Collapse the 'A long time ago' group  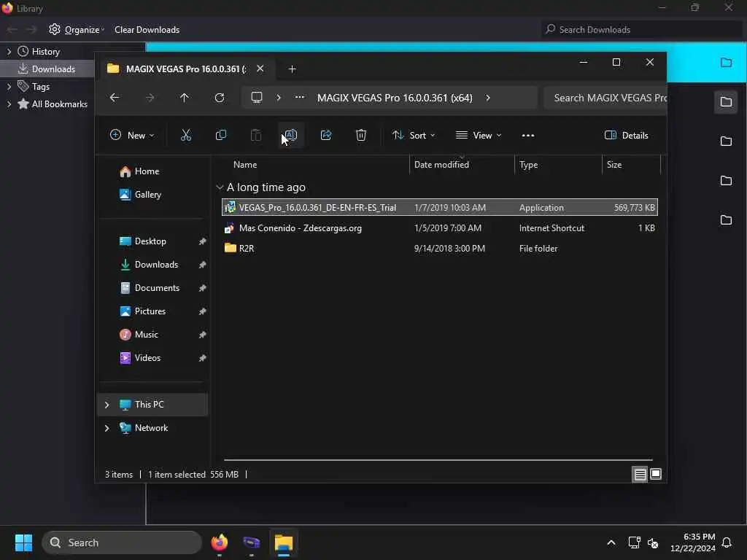[220, 187]
